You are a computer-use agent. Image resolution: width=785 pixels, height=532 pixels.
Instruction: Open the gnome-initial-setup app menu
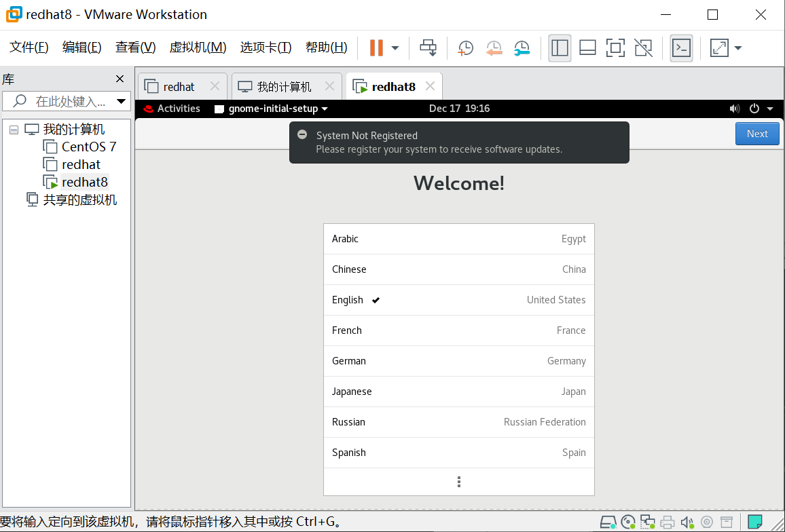pyautogui.click(x=271, y=109)
